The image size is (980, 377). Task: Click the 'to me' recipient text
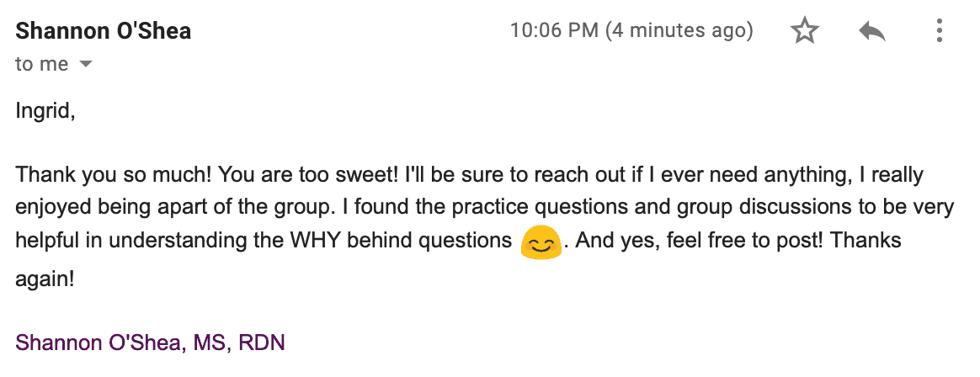pyautogui.click(x=41, y=65)
